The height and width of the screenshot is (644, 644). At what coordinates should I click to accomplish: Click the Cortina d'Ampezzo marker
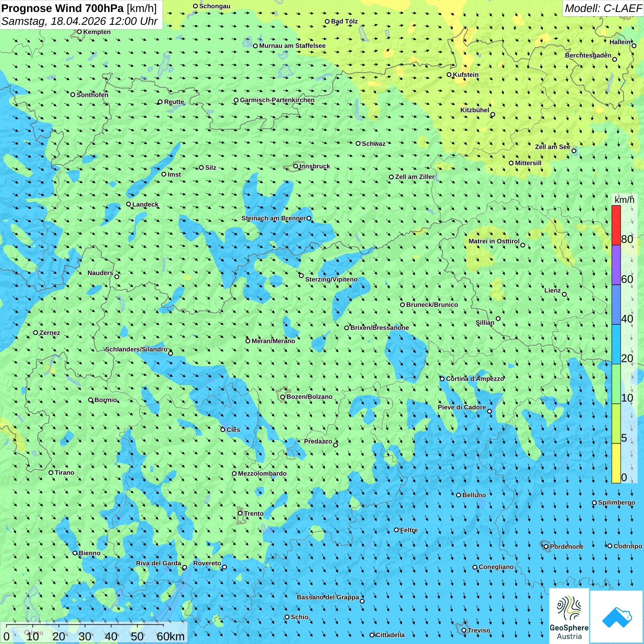click(x=443, y=379)
